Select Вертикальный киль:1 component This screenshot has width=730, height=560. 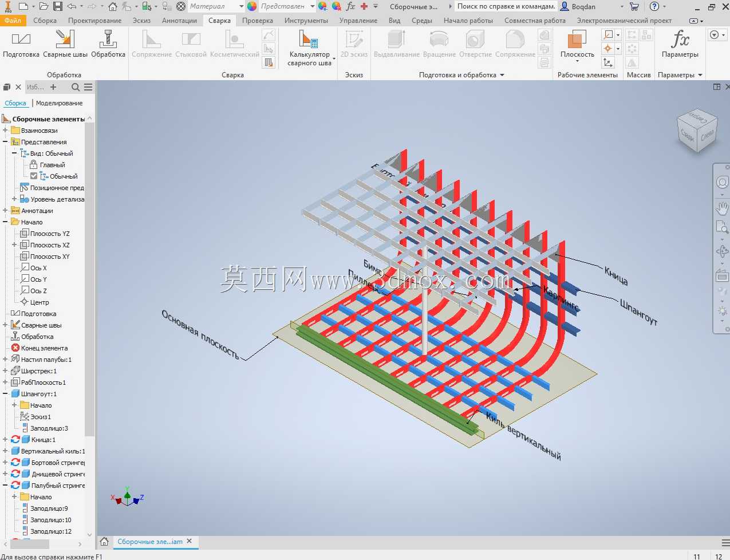coord(48,451)
